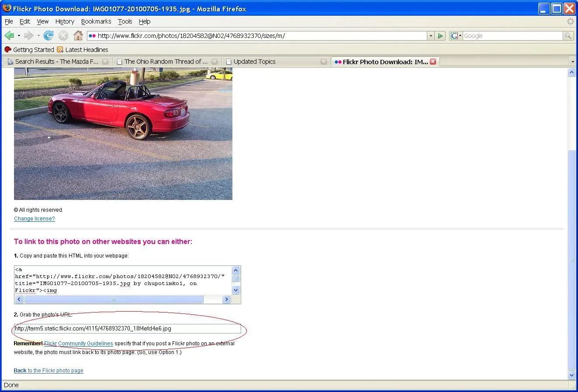Open Flickr Community Guidelines link
The height and width of the screenshot is (392, 578).
pos(79,344)
